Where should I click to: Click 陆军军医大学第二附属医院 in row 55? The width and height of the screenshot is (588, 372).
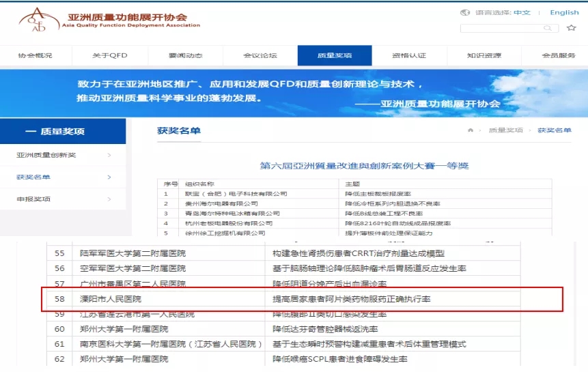(132, 253)
